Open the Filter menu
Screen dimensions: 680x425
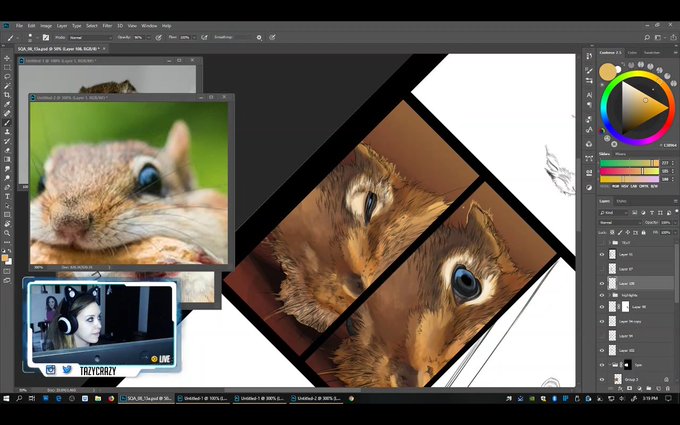107,26
